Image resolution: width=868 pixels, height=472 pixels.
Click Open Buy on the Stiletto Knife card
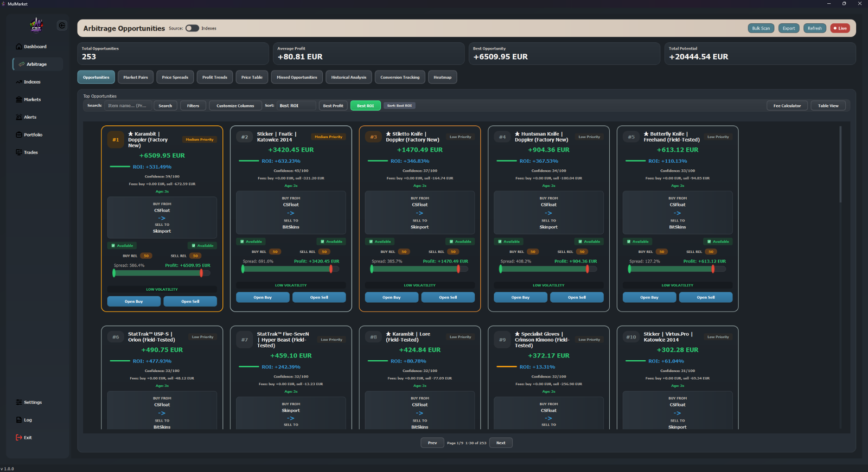pos(391,297)
